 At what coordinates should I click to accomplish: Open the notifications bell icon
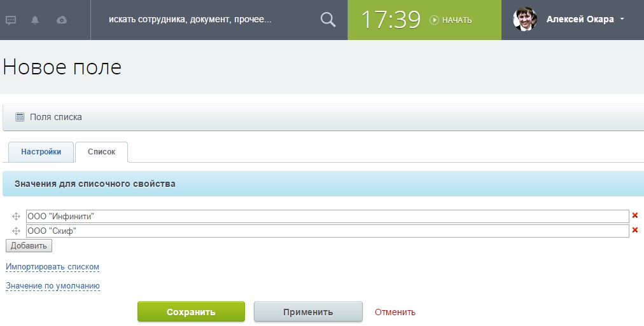(x=35, y=20)
